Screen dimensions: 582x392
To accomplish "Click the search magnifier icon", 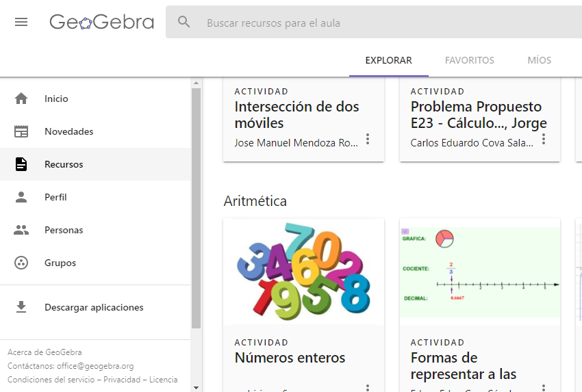I will click(184, 22).
